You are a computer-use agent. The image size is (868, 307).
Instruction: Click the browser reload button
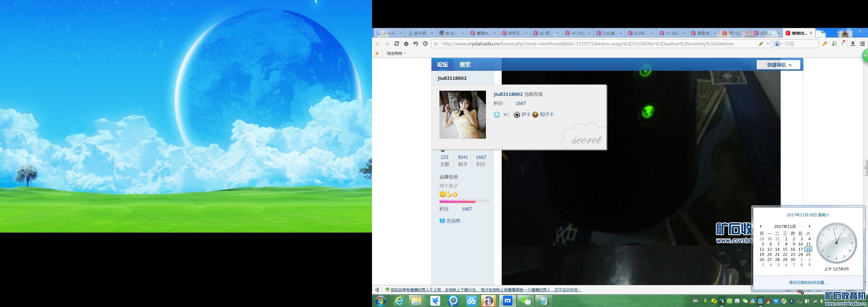tap(397, 44)
